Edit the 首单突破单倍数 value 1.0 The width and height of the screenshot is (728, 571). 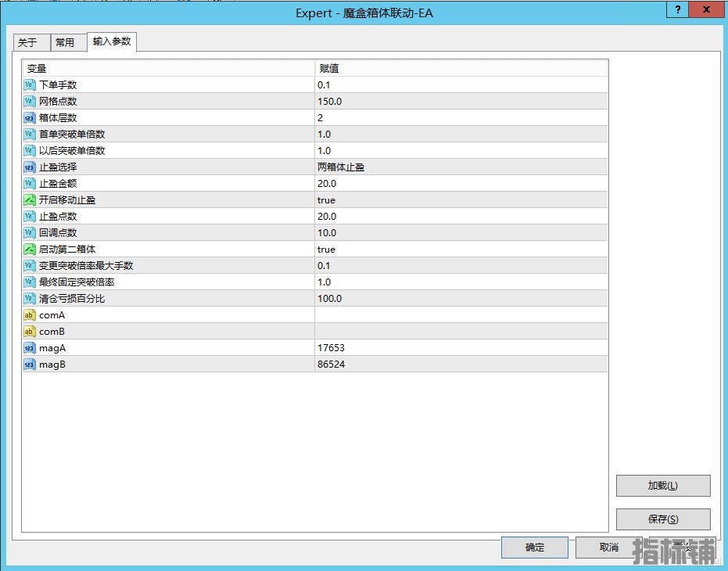[461, 135]
